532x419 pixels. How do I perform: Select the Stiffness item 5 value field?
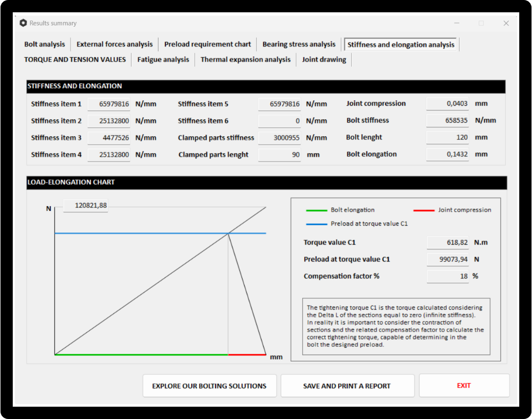point(280,104)
